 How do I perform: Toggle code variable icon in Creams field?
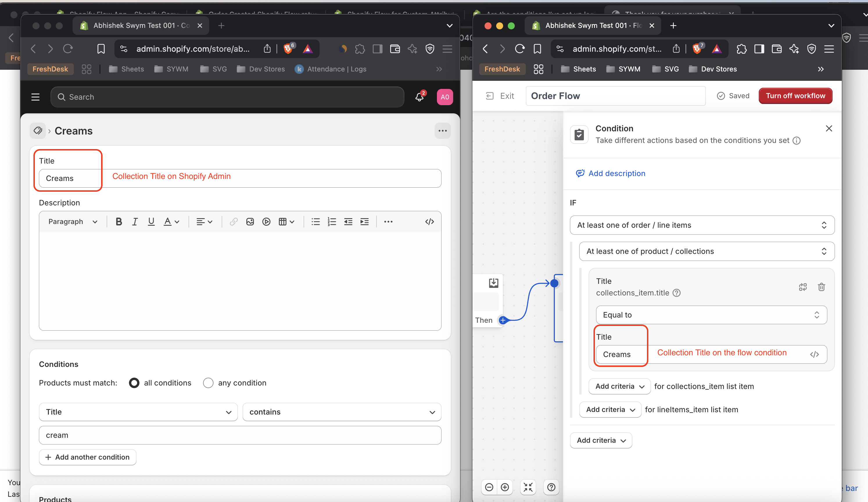pyautogui.click(x=814, y=354)
